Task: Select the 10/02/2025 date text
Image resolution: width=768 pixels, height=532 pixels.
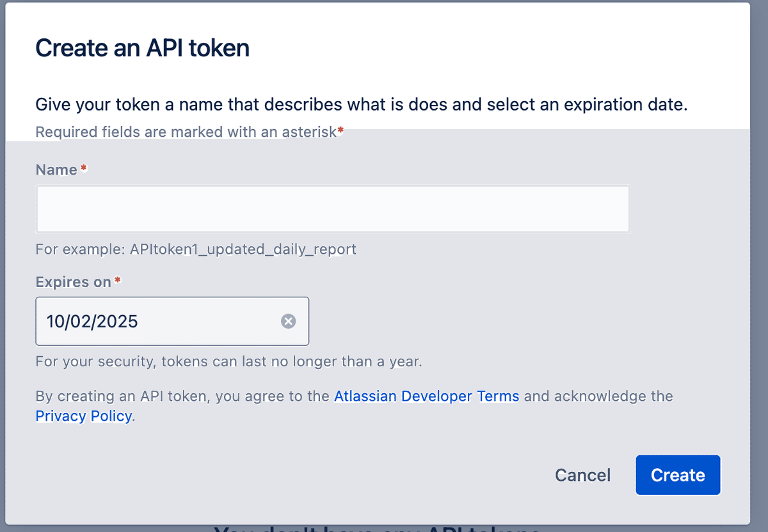Action: click(x=92, y=321)
